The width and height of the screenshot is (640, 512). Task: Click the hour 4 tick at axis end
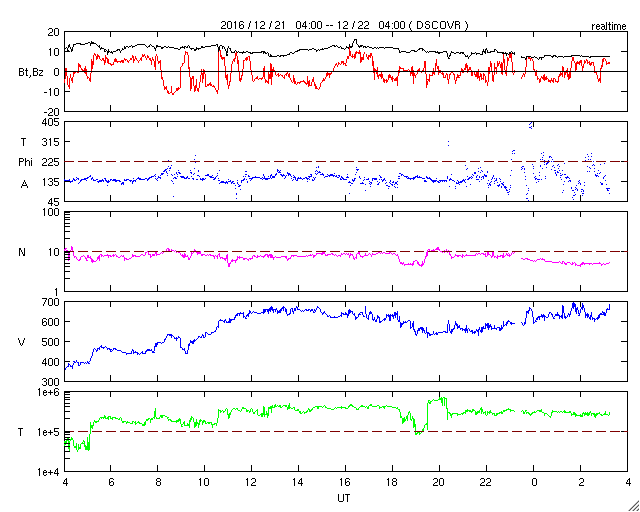coord(627,483)
